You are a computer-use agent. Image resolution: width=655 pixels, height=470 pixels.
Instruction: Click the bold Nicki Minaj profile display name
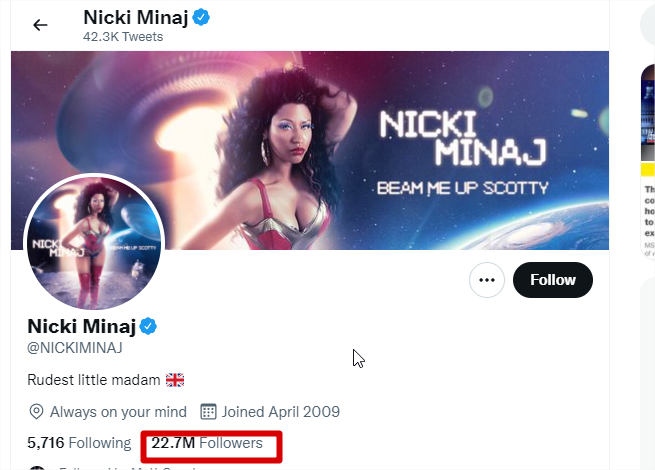80,327
